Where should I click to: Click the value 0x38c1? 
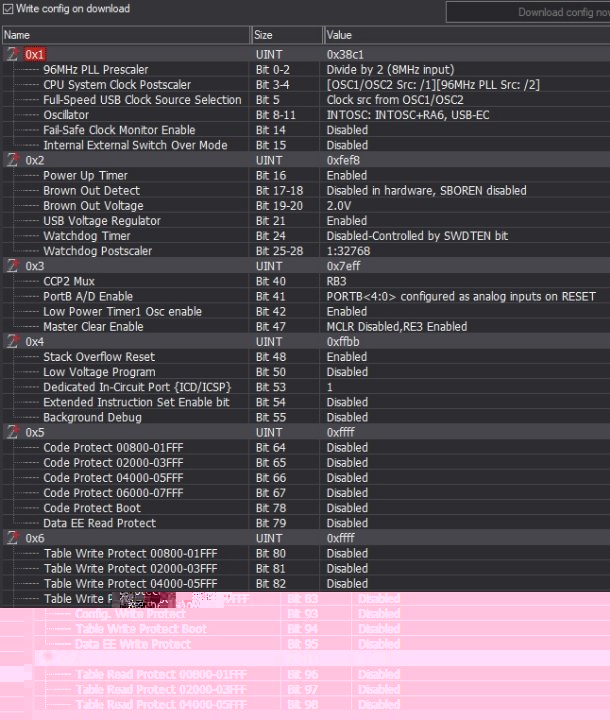pyautogui.click(x=345, y=55)
